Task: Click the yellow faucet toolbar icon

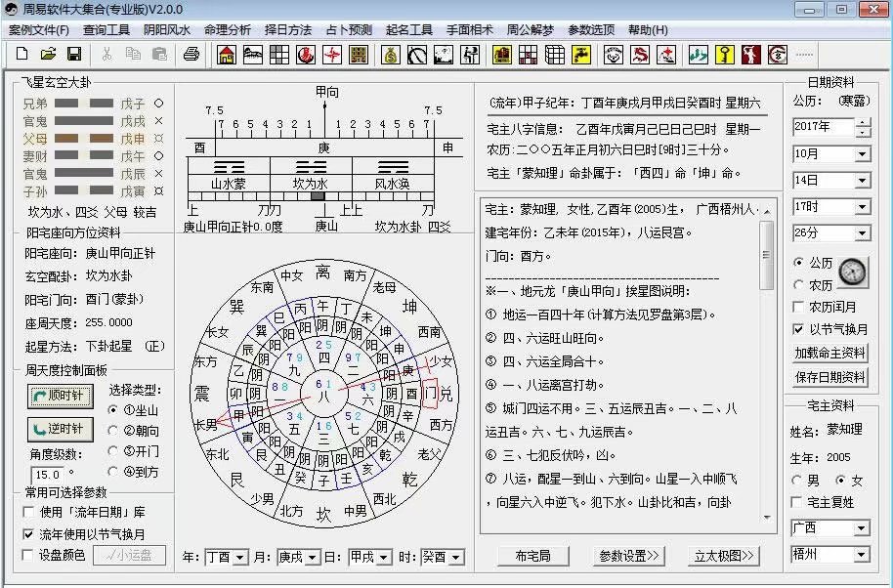Action: [581, 54]
